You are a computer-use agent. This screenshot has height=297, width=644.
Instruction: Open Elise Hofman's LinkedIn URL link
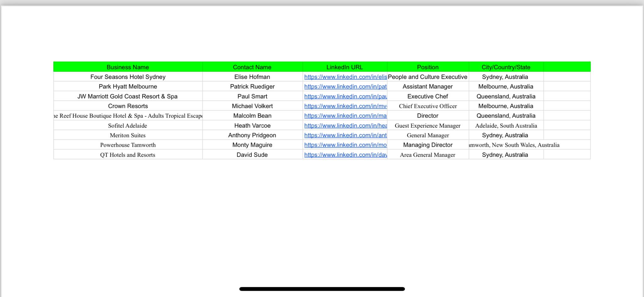tap(345, 77)
